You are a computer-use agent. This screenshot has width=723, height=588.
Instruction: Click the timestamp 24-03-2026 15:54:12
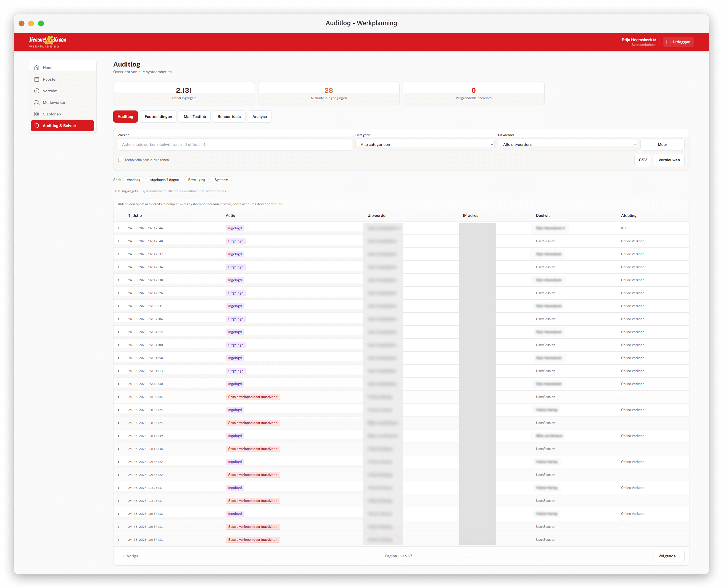click(145, 332)
